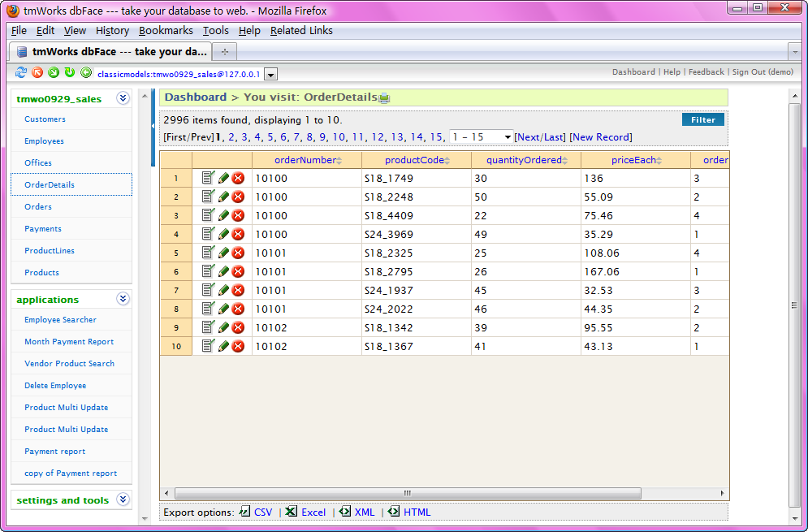808x532 pixels.
Task: View record details for product S18_1749
Action: [x=208, y=178]
